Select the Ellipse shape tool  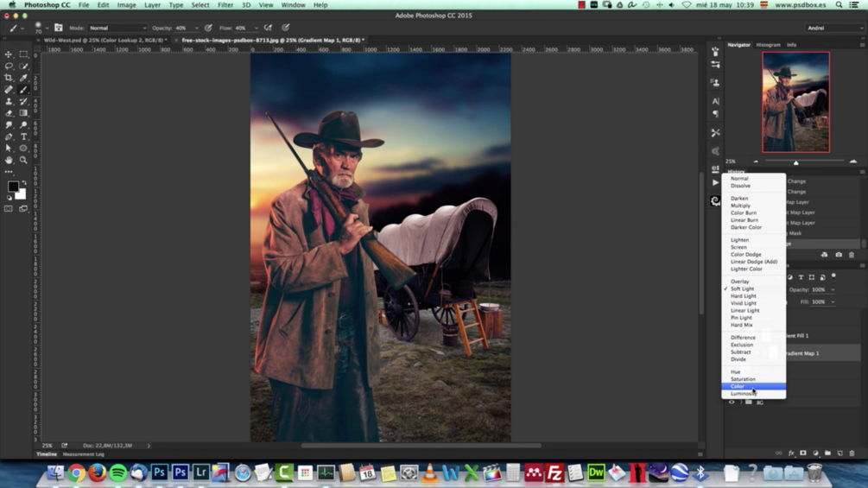pyautogui.click(x=23, y=149)
